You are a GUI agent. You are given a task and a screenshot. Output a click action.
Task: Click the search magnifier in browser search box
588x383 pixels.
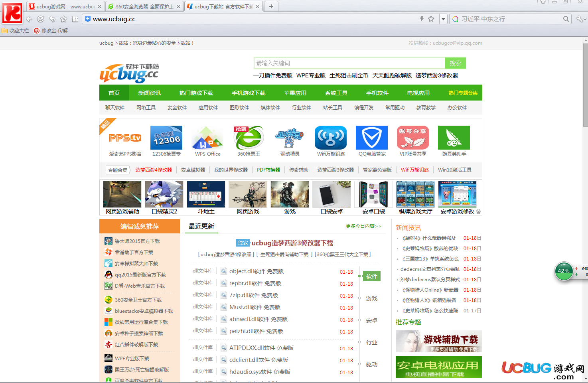click(x=566, y=19)
